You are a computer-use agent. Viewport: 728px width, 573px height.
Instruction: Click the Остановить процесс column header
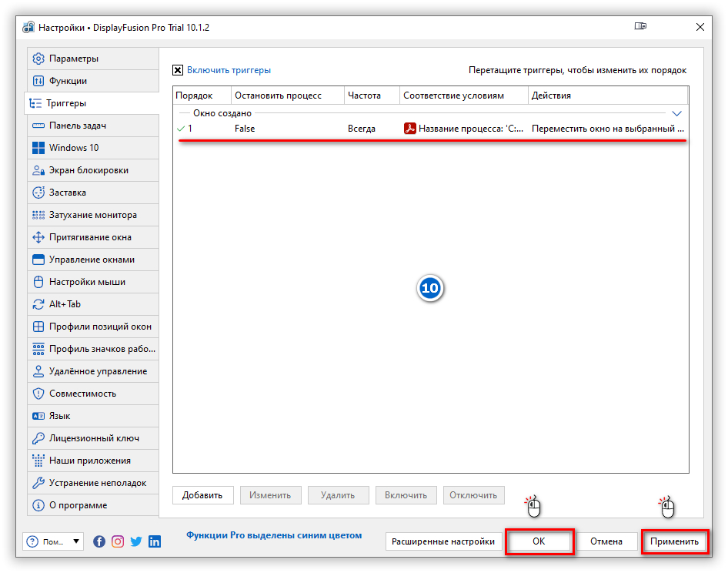[287, 95]
